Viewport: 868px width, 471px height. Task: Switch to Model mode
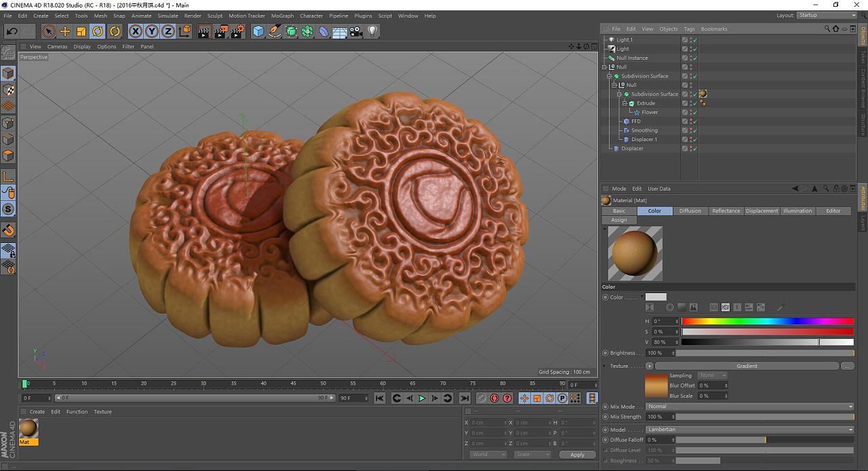point(8,73)
